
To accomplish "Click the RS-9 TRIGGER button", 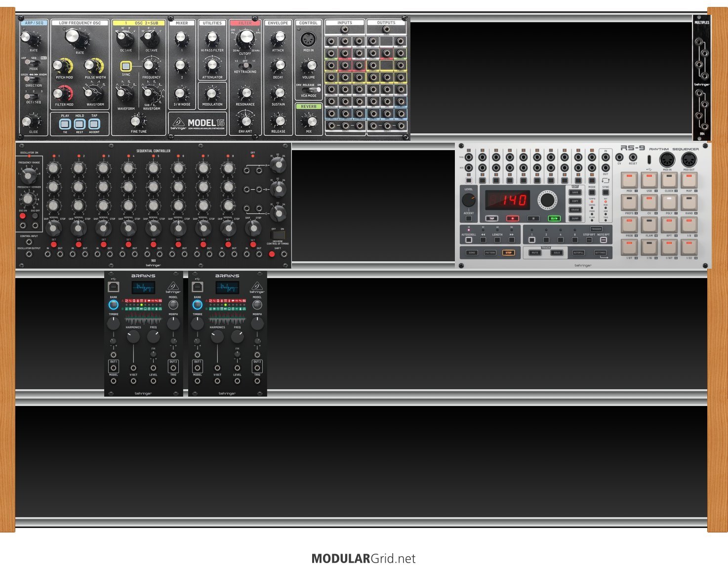I will click(596, 229).
